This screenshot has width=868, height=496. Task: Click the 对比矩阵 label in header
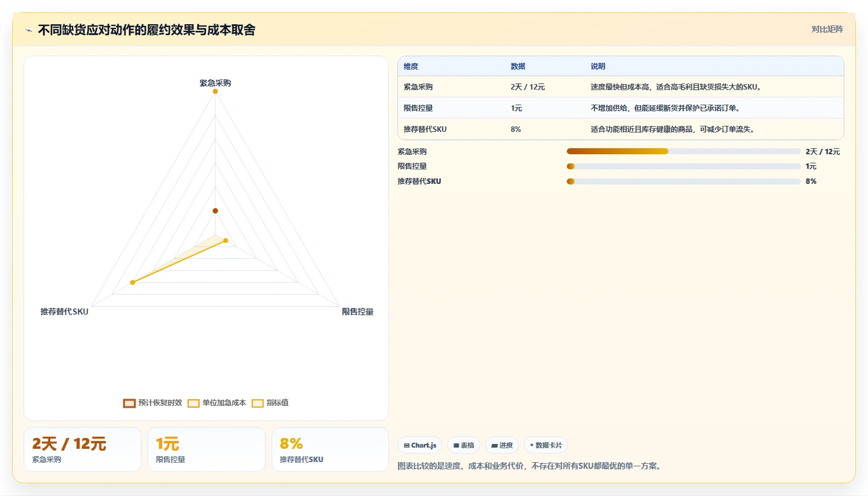(827, 29)
